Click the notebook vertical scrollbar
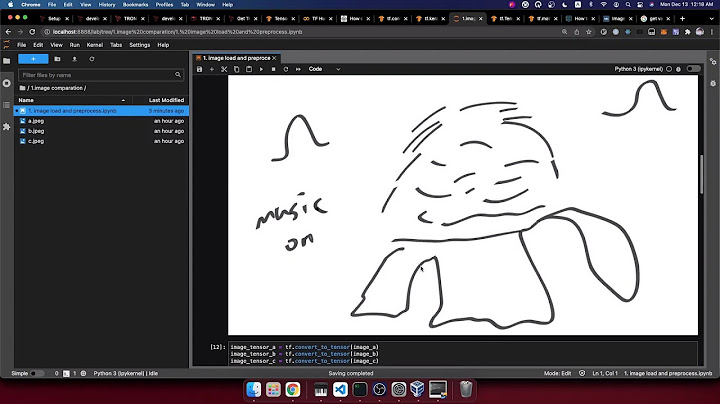720x404 pixels. coord(701,174)
